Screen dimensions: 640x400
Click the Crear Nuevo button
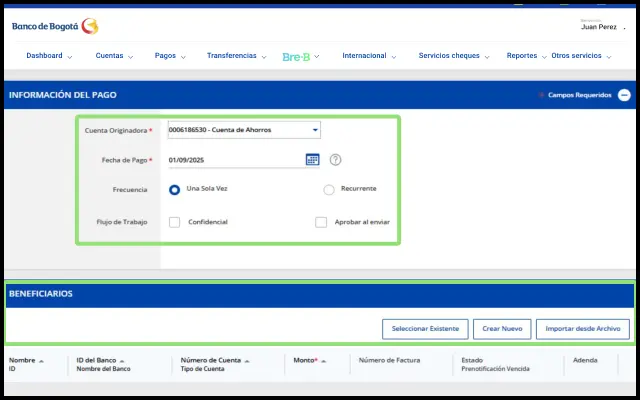click(x=502, y=329)
